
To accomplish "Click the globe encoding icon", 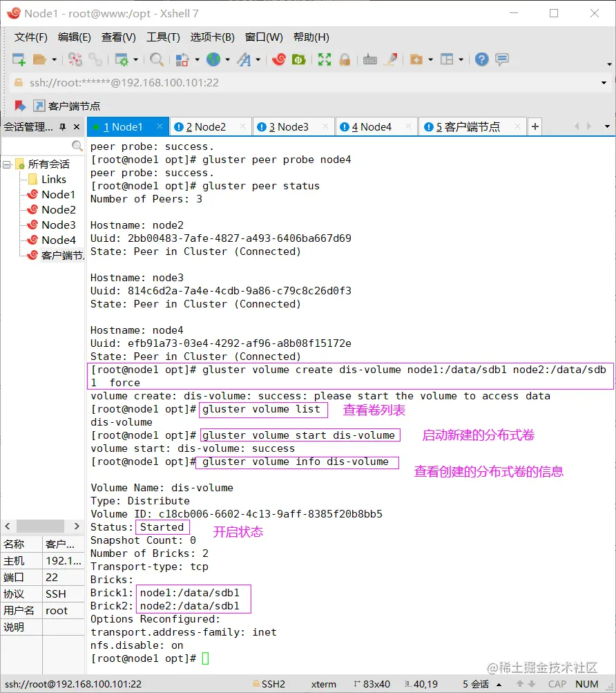I will 213,59.
